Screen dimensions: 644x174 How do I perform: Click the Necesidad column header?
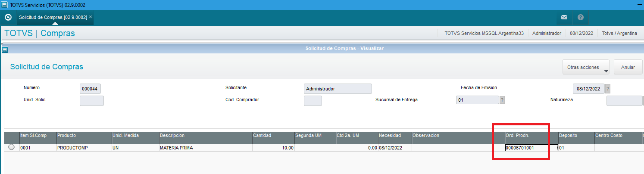tap(394, 138)
